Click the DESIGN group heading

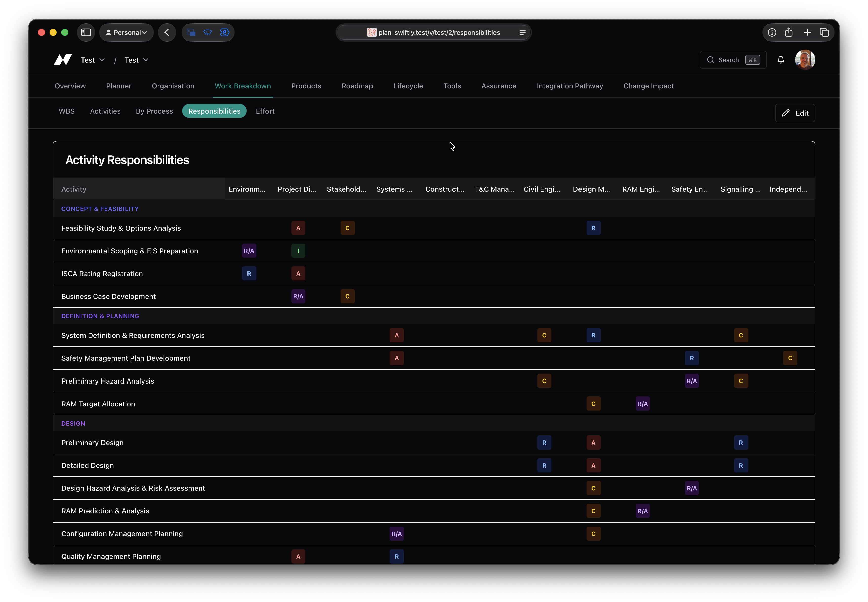[x=73, y=423]
